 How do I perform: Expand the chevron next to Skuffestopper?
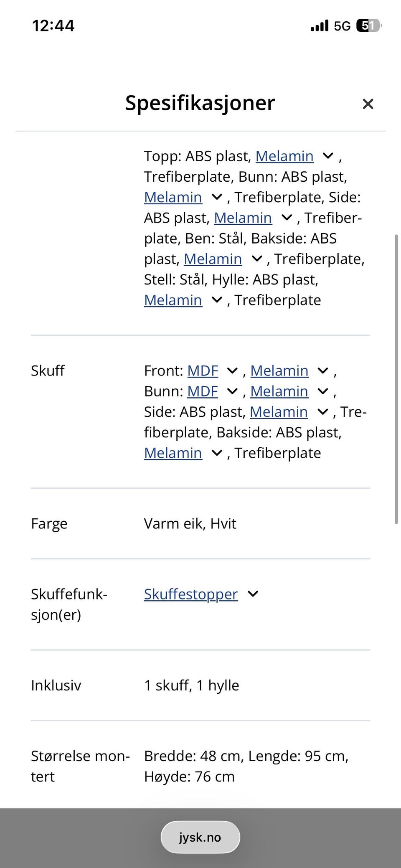pyautogui.click(x=253, y=594)
